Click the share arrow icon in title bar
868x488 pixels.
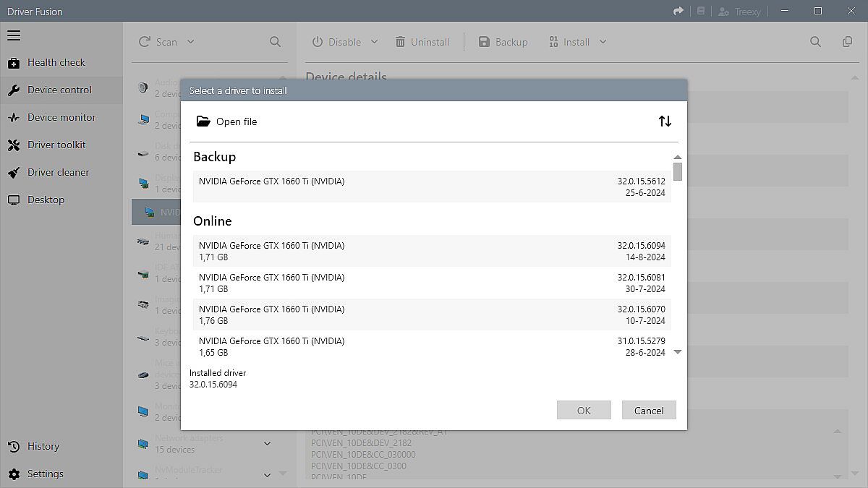[678, 12]
